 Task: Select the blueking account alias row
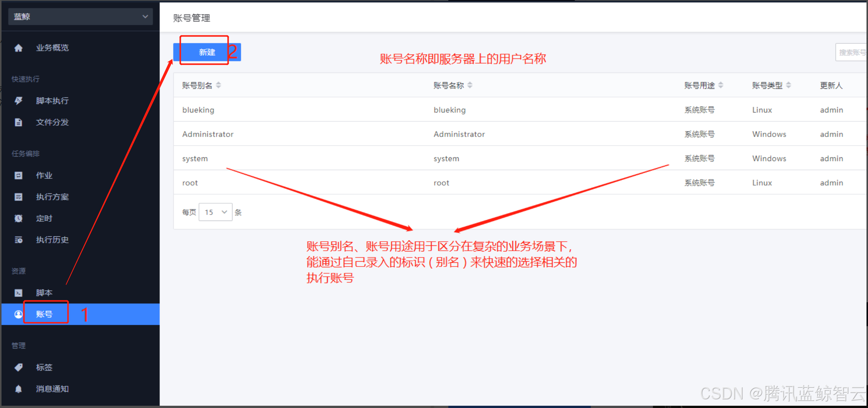pos(198,110)
